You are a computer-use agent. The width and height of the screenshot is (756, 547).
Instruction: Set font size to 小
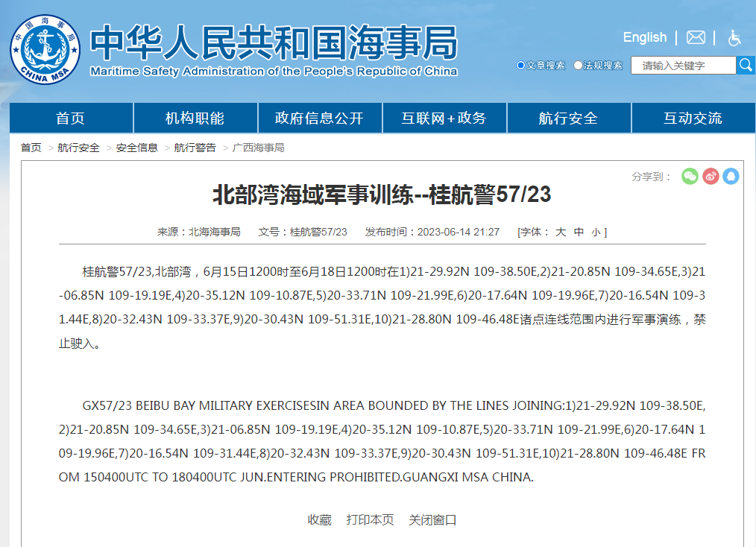(x=596, y=233)
